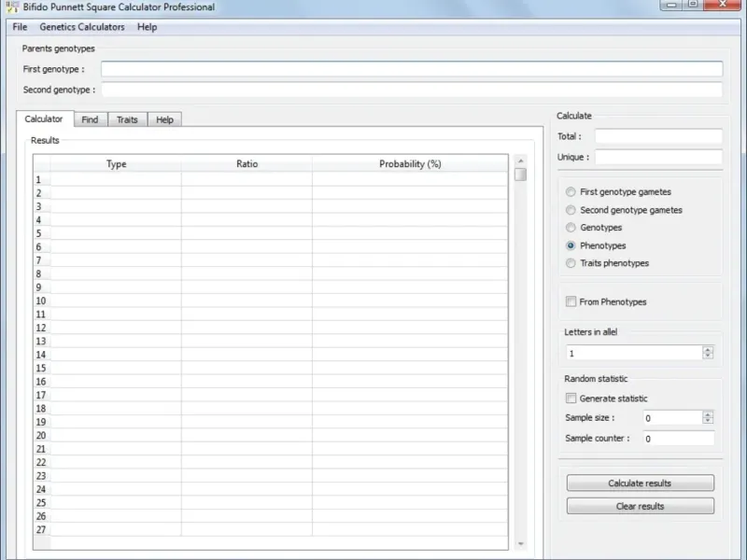Click the Sample counter field
Image resolution: width=747 pixels, height=560 pixels.
click(679, 439)
